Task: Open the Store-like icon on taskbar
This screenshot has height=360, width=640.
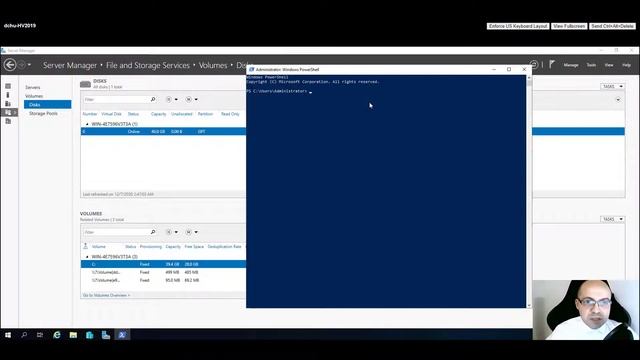Action: (x=89, y=335)
